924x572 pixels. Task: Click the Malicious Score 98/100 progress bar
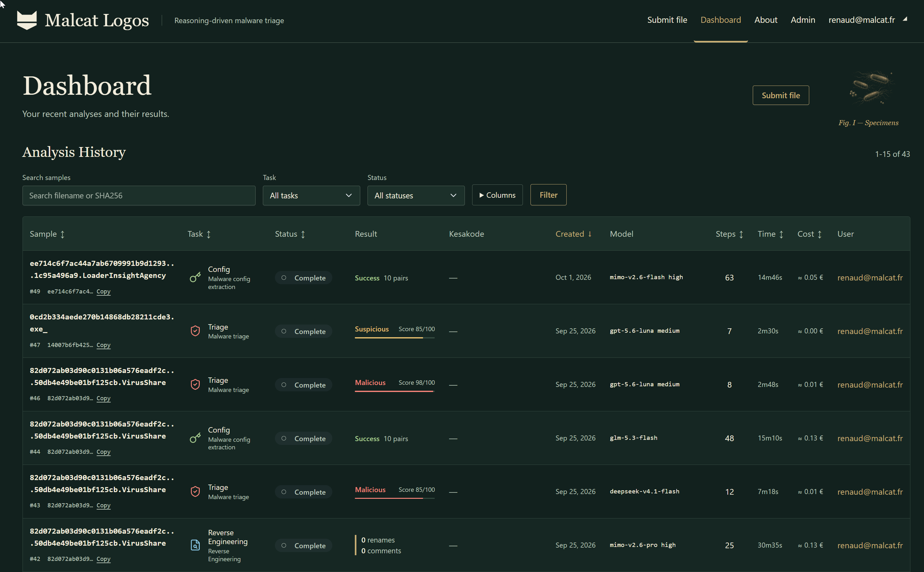pyautogui.click(x=394, y=391)
